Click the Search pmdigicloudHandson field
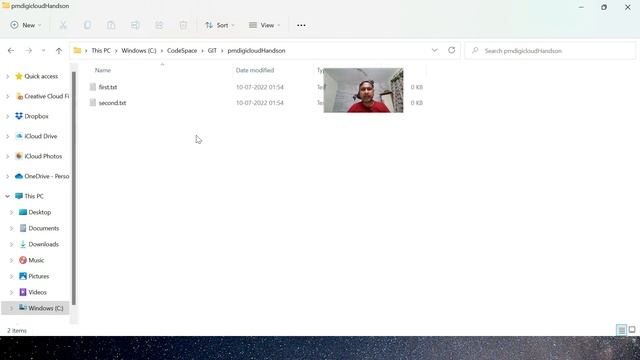640x360 pixels. [x=551, y=51]
